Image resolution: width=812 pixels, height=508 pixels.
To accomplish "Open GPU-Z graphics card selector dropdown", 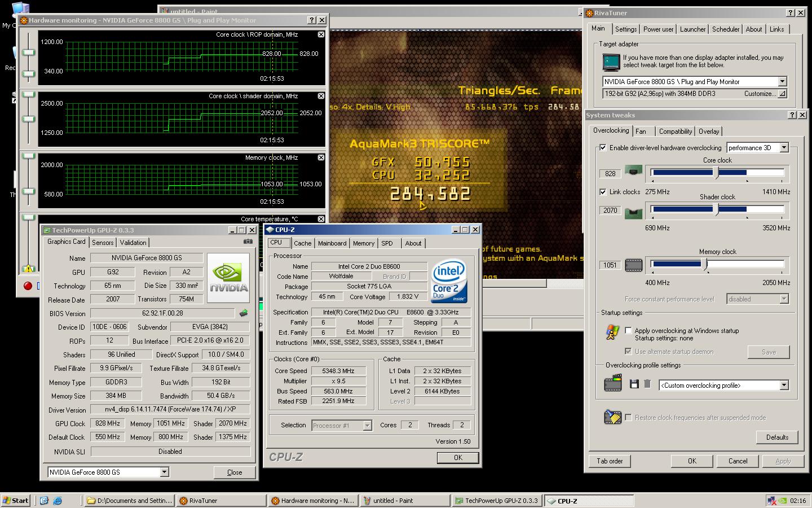I will click(164, 472).
